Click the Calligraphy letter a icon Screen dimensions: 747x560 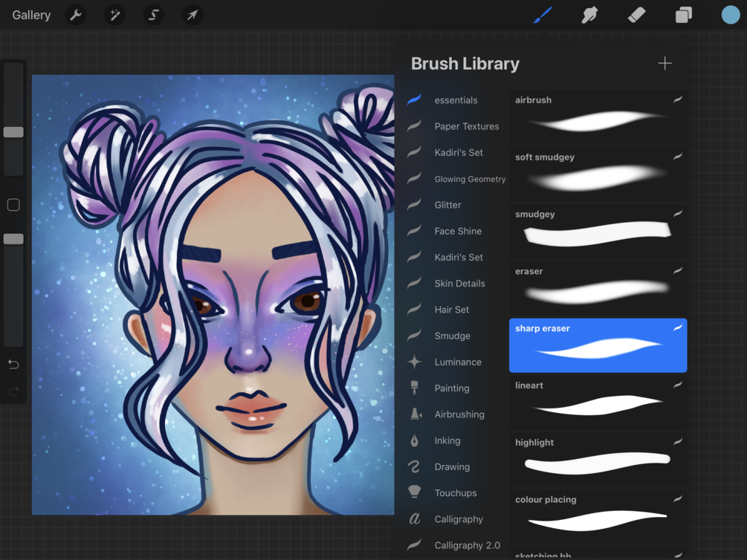point(415,518)
